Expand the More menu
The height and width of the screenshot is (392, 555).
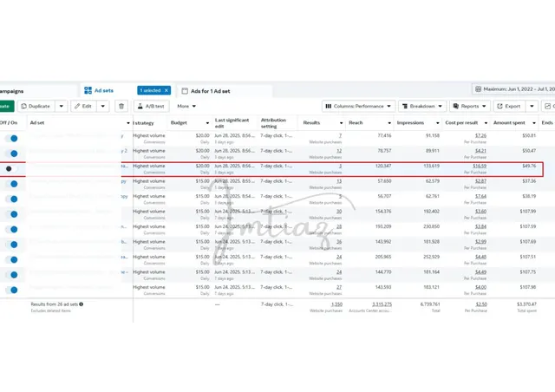[186, 106]
